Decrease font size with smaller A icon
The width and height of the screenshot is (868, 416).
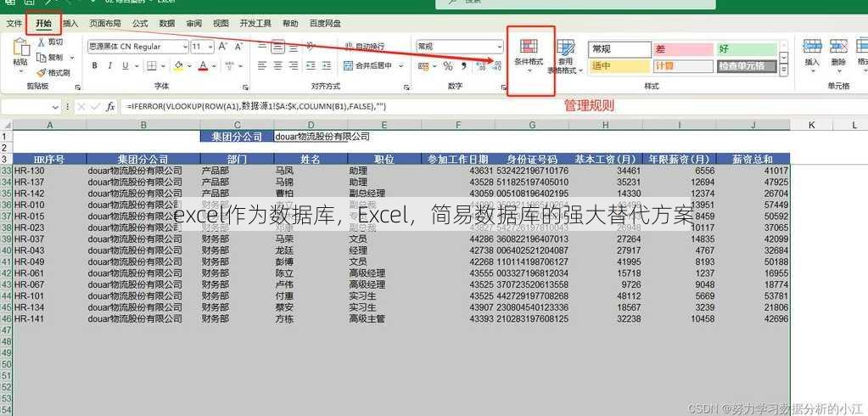pyautogui.click(x=238, y=47)
